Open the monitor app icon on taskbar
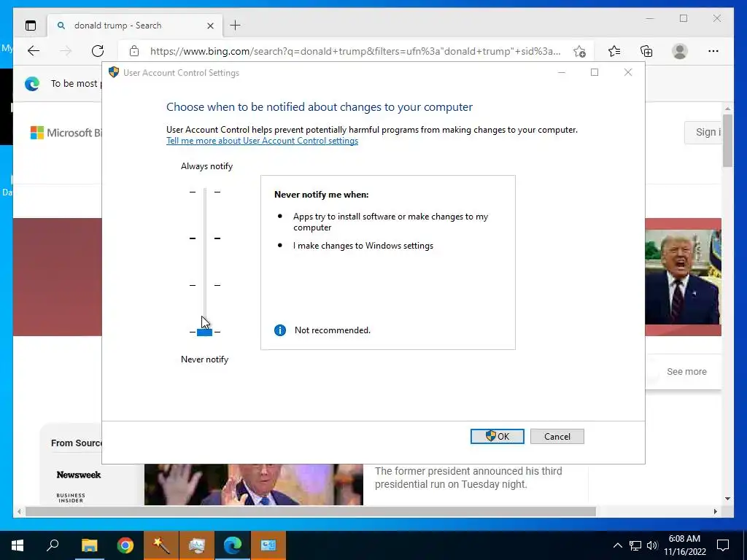The width and height of the screenshot is (747, 560). click(196, 545)
